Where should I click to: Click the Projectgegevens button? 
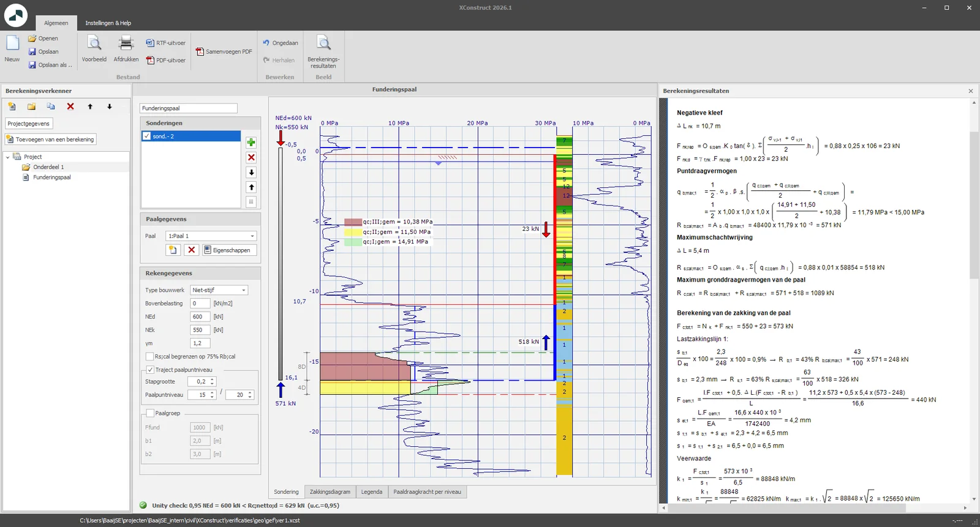click(x=29, y=124)
